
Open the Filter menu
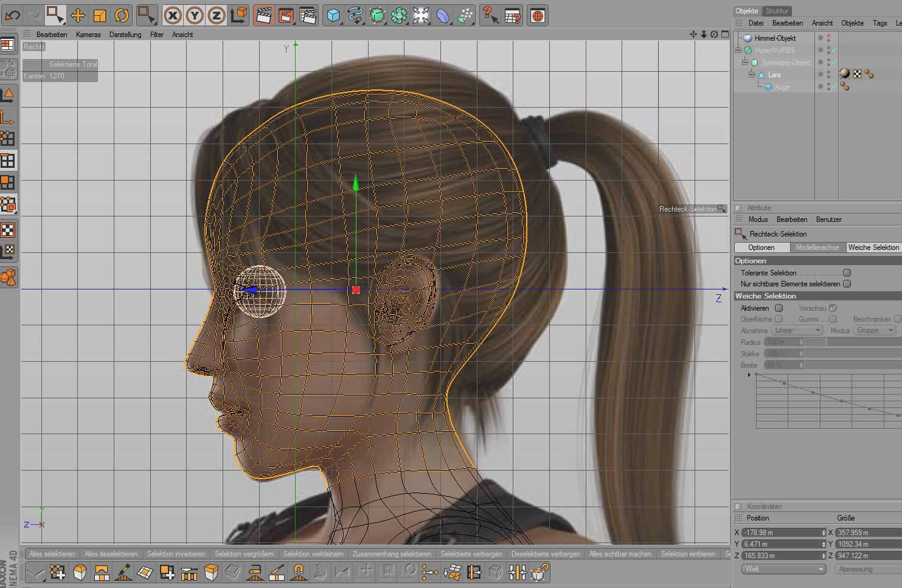click(157, 35)
